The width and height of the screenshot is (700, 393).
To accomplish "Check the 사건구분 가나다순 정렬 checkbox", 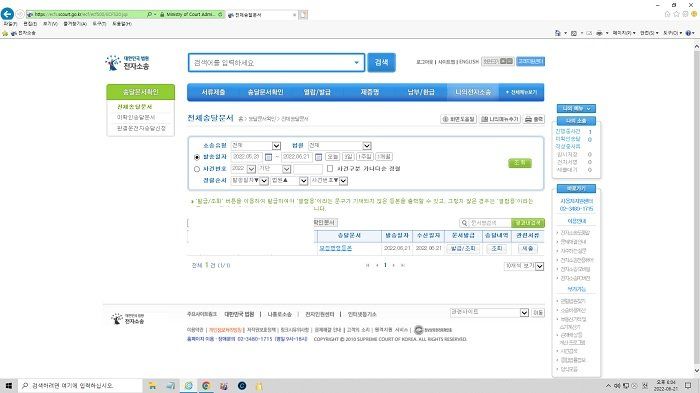I will pos(330,169).
